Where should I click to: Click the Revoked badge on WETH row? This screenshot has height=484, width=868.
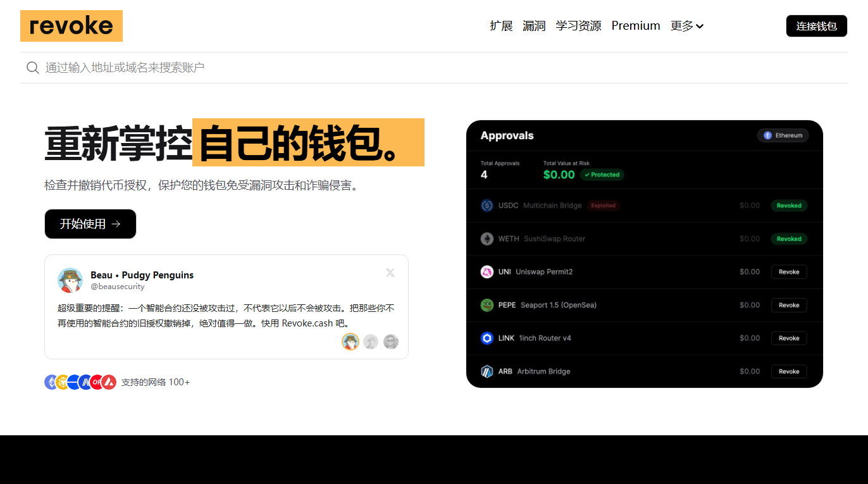789,239
